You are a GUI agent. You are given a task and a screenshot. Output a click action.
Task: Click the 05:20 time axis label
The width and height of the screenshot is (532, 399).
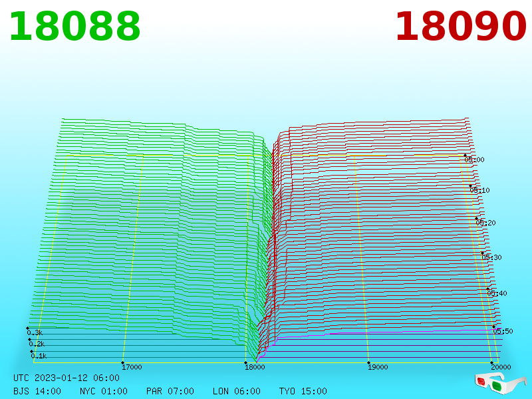point(486,223)
